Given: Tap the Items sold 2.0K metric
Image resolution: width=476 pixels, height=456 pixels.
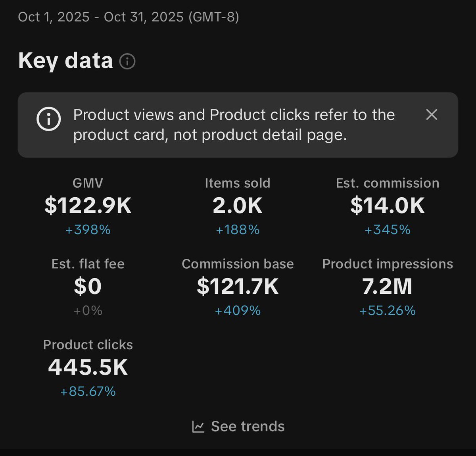Looking at the screenshot, I should (237, 206).
